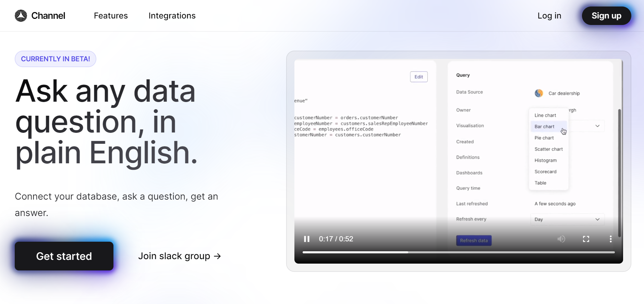Open the video more options menu
The image size is (644, 304).
(610, 239)
